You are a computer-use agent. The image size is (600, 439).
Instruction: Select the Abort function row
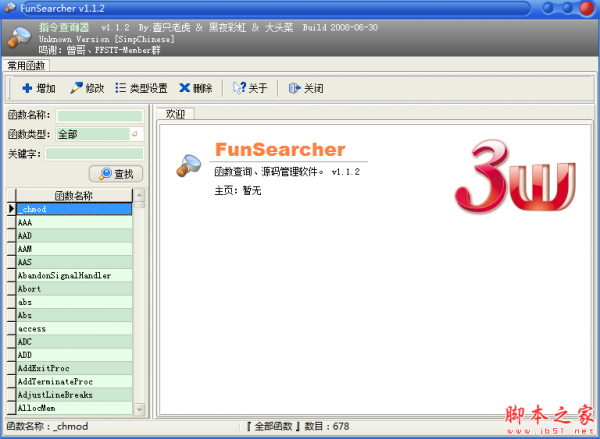(x=74, y=289)
